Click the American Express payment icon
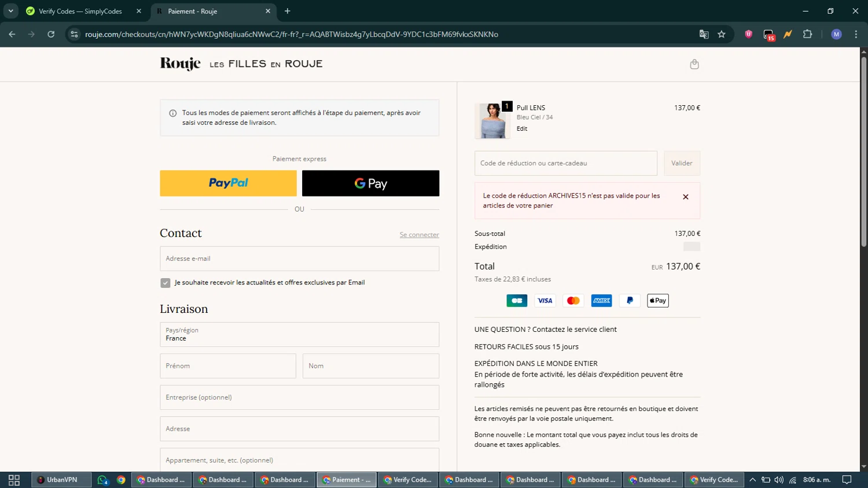868x488 pixels. 602,301
